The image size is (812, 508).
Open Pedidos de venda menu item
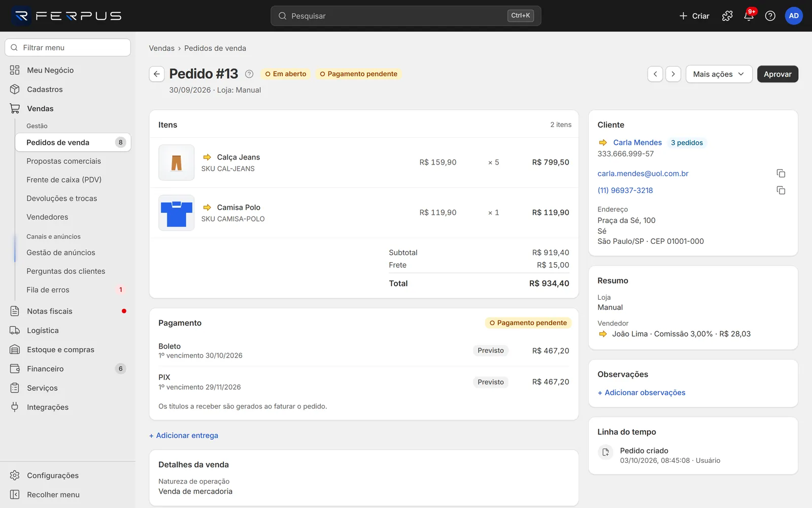[x=73, y=143]
